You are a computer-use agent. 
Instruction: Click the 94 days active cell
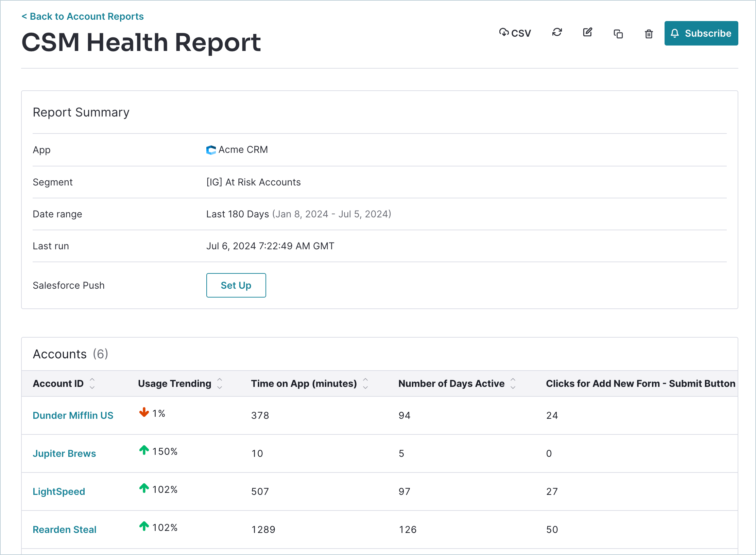click(x=405, y=415)
